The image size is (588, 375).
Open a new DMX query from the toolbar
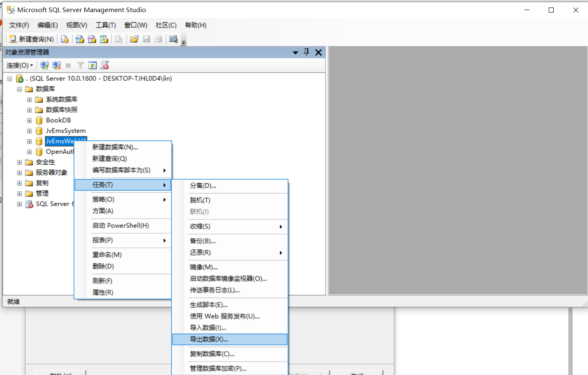[92, 38]
